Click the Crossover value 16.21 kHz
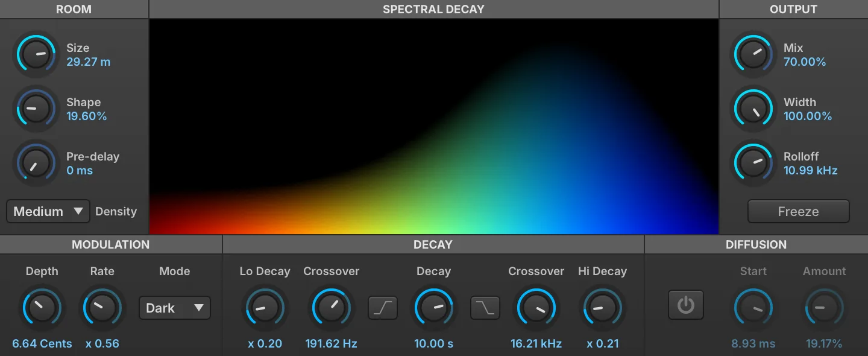 536,343
